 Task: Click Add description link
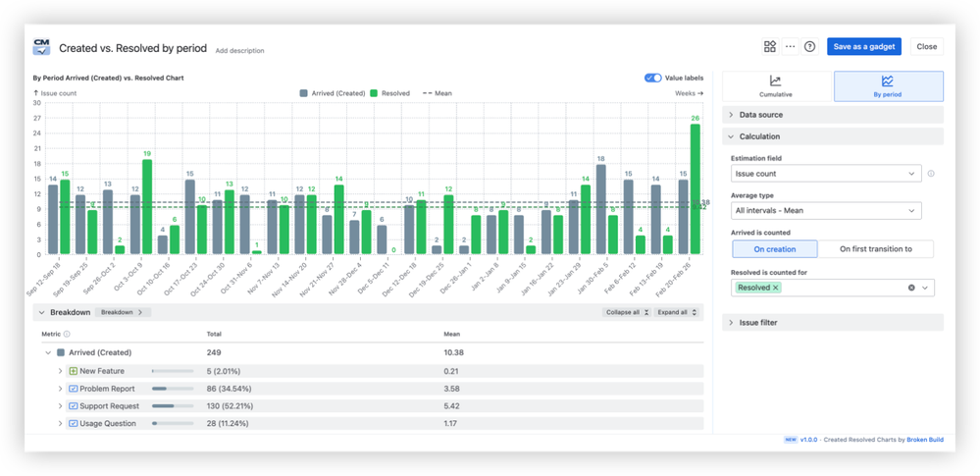tap(240, 51)
